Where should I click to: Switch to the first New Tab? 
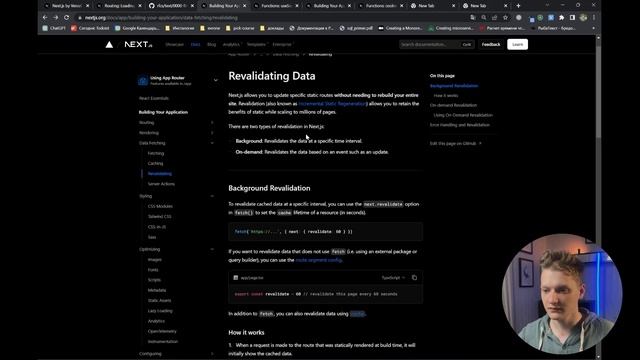[x=432, y=6]
